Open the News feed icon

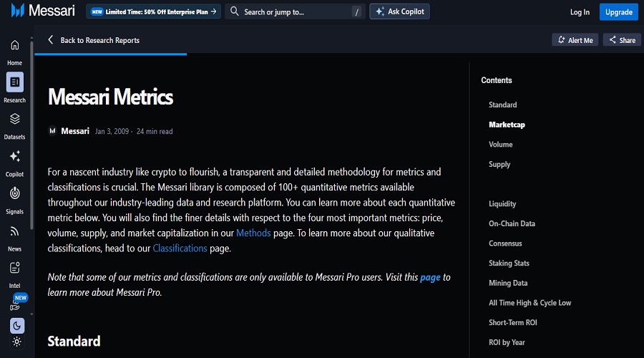pyautogui.click(x=15, y=232)
